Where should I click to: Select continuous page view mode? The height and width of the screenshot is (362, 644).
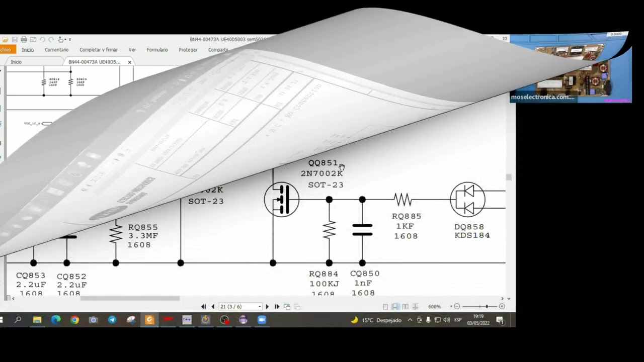395,306
